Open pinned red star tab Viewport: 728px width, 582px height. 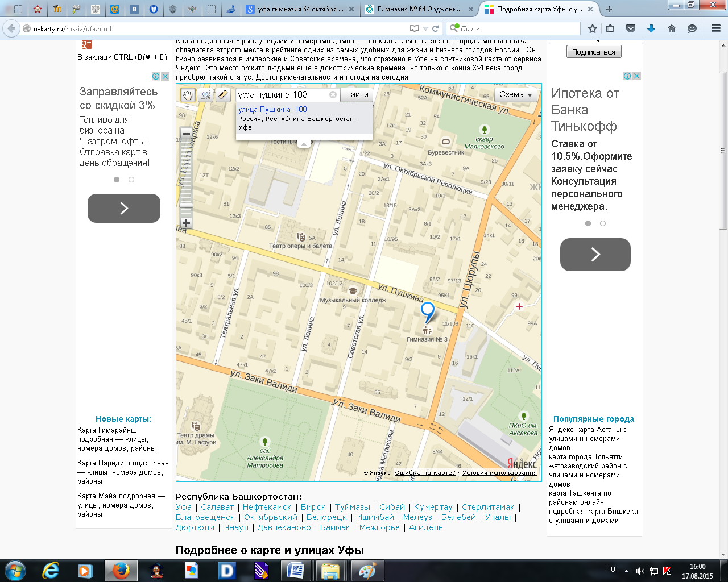[x=38, y=9]
